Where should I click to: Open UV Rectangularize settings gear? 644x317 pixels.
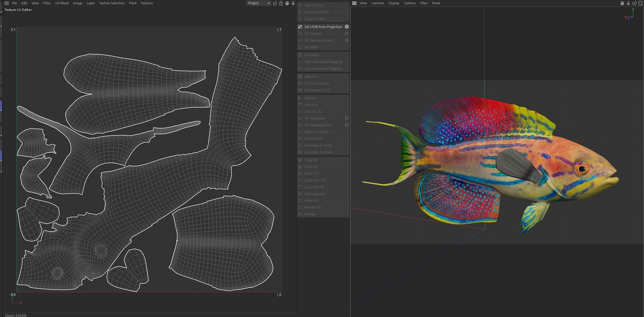(347, 125)
